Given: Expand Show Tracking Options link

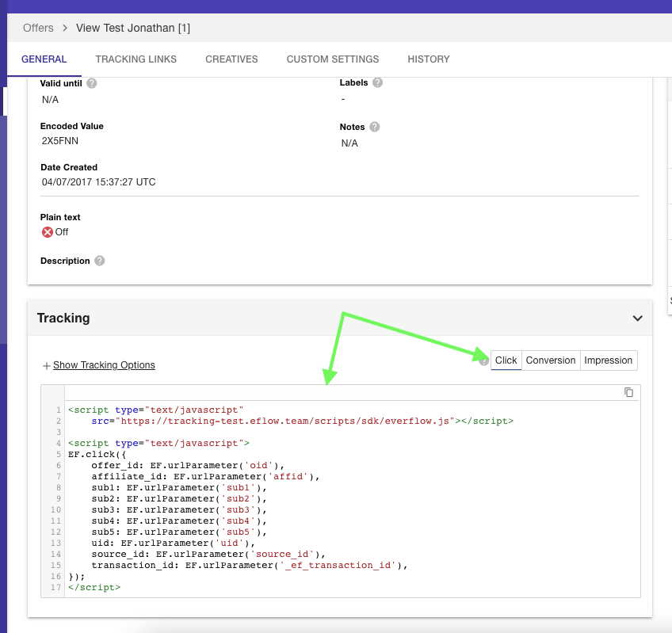Looking at the screenshot, I should point(104,365).
